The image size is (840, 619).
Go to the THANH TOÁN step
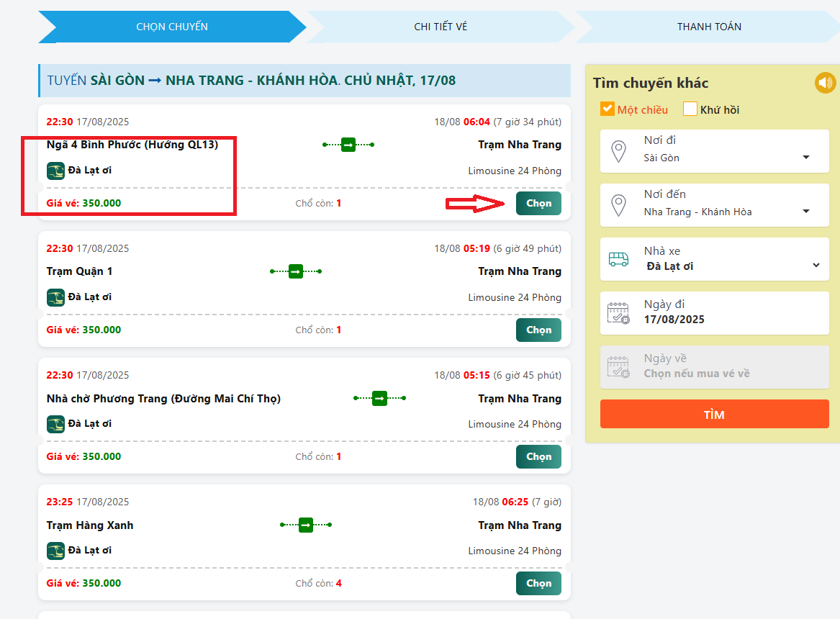click(x=709, y=27)
